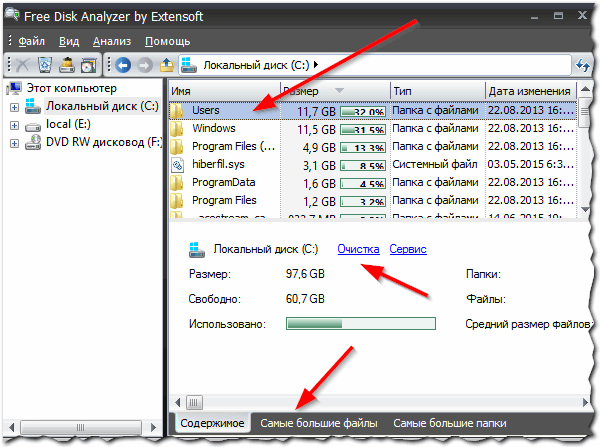Screen dimensions: 600x447
Task: Click the refresh arrows icon
Action: coord(582,65)
